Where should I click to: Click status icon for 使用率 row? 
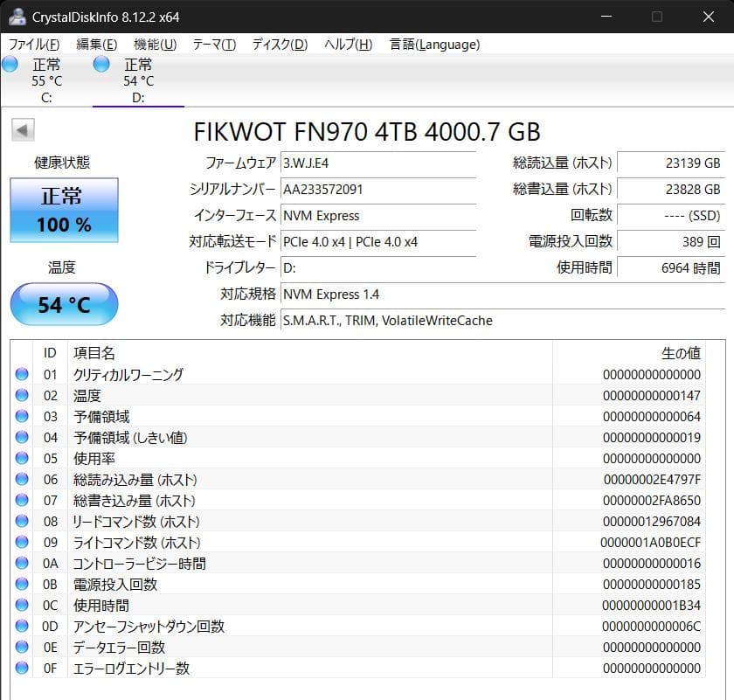coord(22,458)
